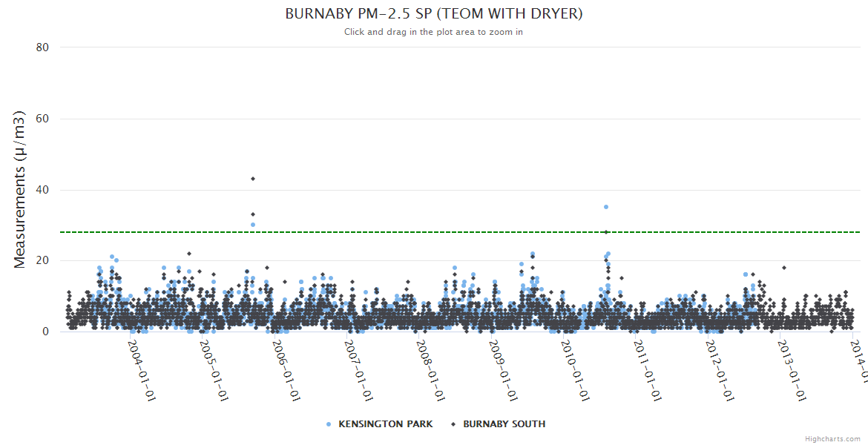
Task: Click the isolated dark point near 2013-01-01
Action: coord(783,268)
